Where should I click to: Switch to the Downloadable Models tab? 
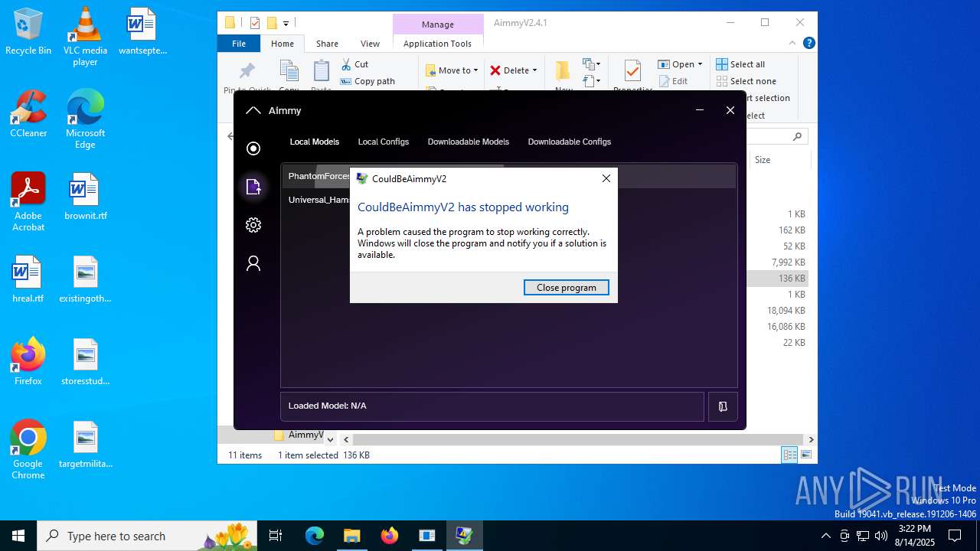point(469,142)
